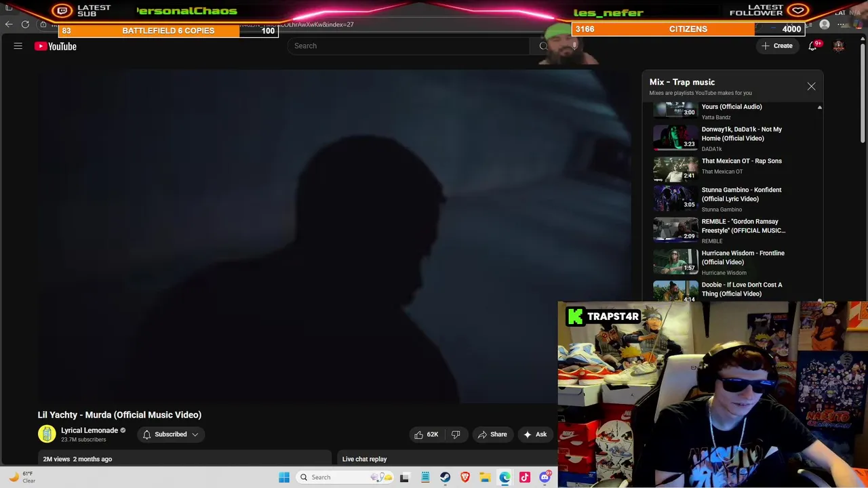This screenshot has height=488, width=868.
Task: Switch to Microsoft Edge on the taskbar
Action: [x=505, y=477]
